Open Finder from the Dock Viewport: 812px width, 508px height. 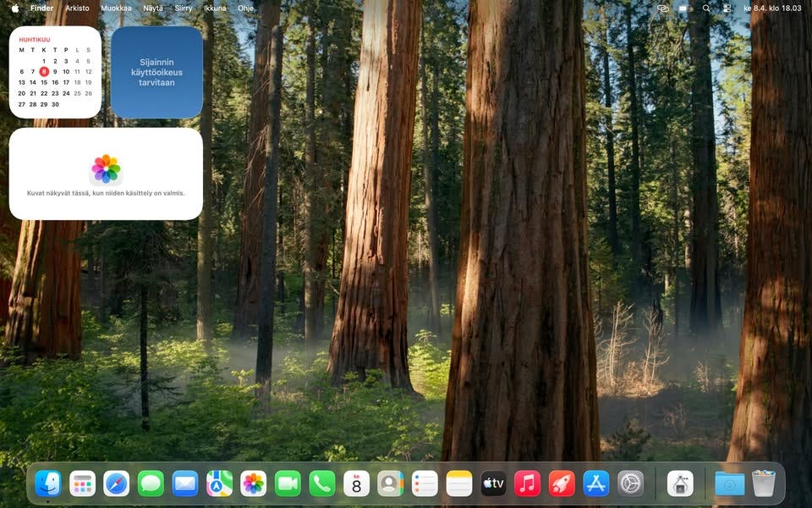[x=48, y=483]
